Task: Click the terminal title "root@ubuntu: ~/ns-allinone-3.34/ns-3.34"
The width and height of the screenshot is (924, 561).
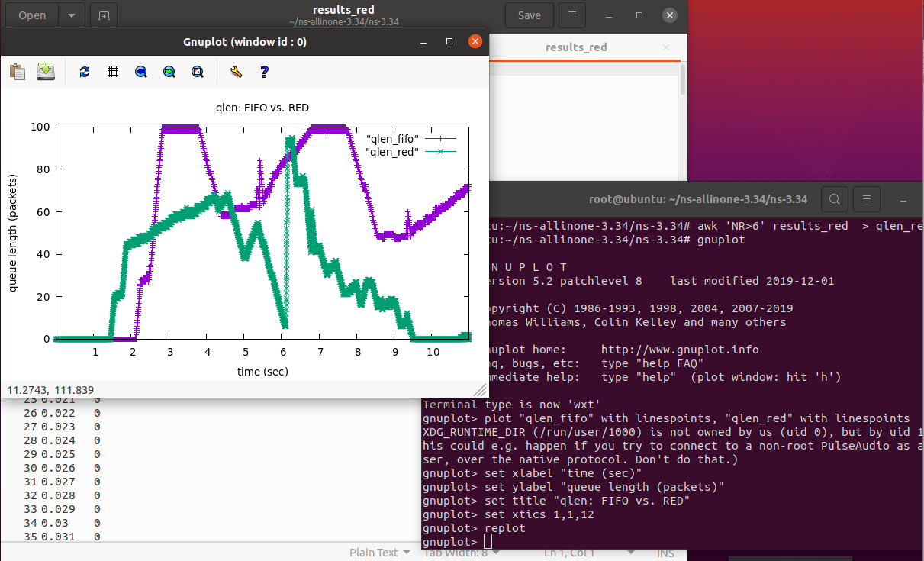Action: (697, 199)
